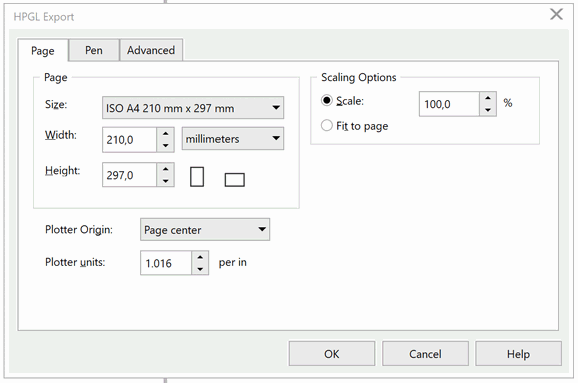The width and height of the screenshot is (578, 383).
Task: Close the HPGL Export dialog
Action: [x=556, y=14]
